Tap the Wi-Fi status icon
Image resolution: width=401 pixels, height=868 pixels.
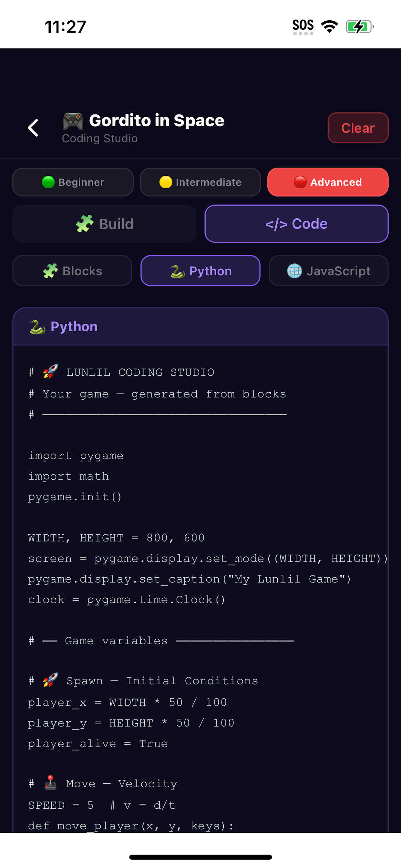329,26
